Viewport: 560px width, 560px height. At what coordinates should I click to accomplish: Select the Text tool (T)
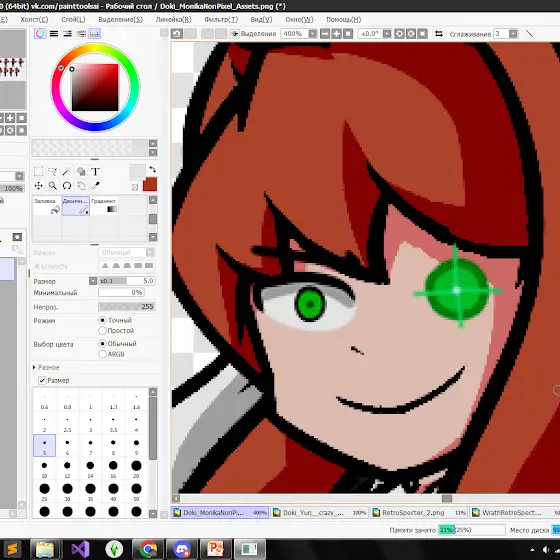pos(95,171)
